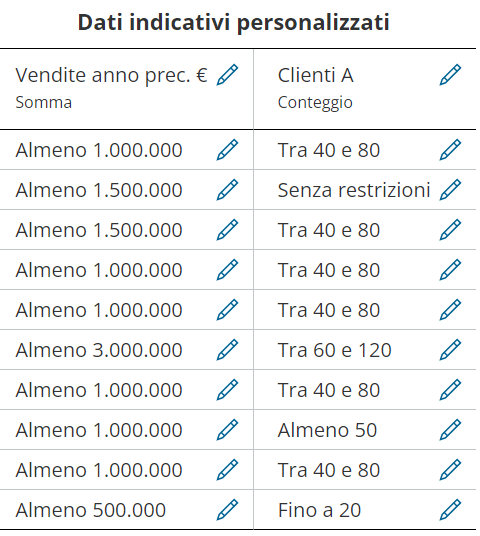480x536 pixels.
Task: Edit the Vendite anno prec. € column header
Action: pyautogui.click(x=227, y=75)
